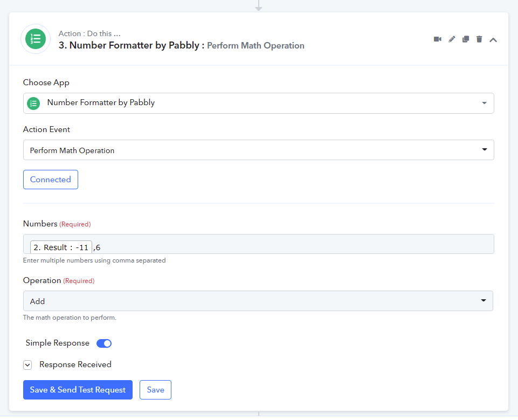Screen dimensions: 518x420
Task: Click the 'Response Received' label
Action: click(75, 364)
